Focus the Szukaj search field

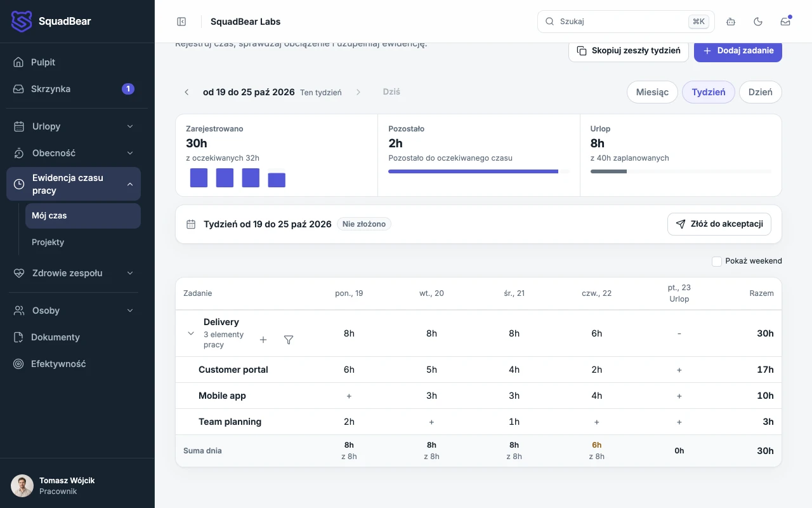click(626, 22)
